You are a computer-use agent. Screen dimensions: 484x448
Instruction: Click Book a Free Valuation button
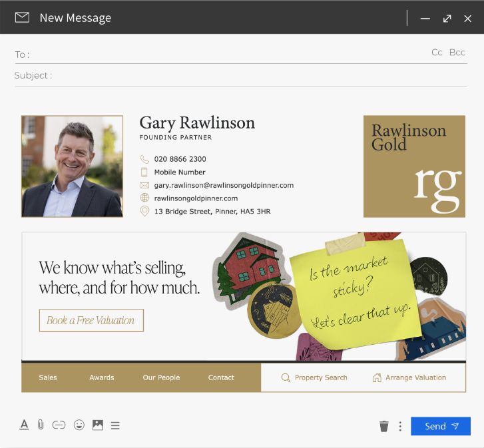coord(91,320)
